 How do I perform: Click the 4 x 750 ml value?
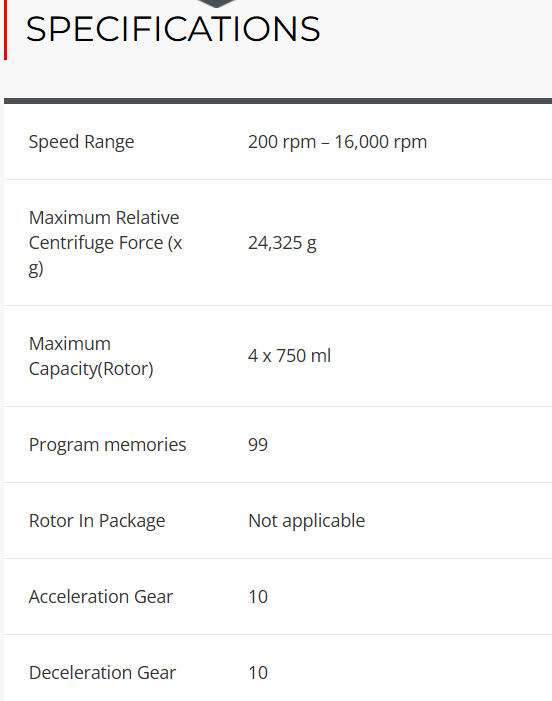[289, 356]
